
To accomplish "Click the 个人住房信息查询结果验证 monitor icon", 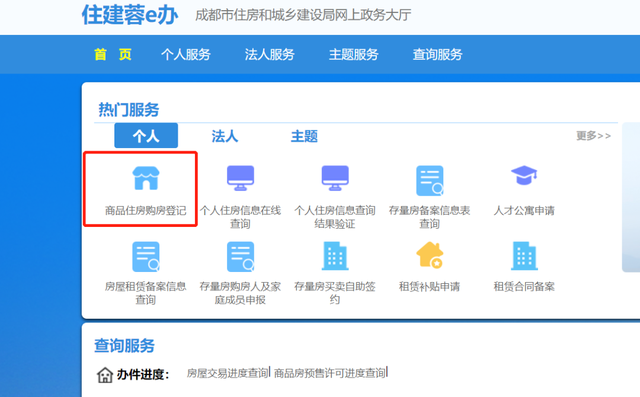I will (x=335, y=178).
